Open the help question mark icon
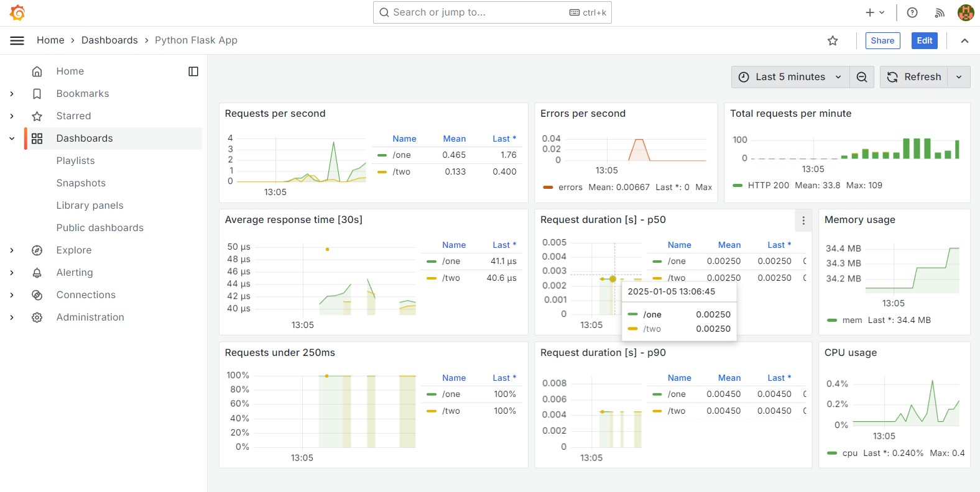 pos(912,12)
